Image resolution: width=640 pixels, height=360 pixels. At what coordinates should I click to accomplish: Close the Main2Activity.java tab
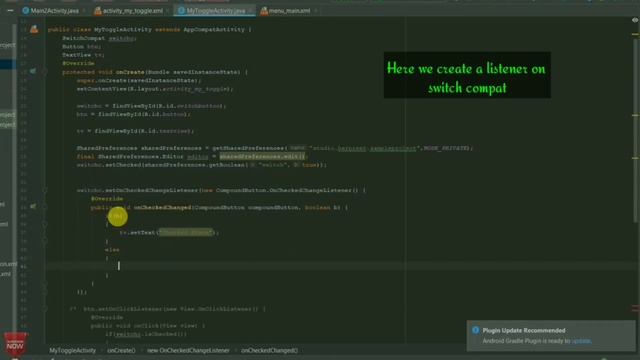84,11
